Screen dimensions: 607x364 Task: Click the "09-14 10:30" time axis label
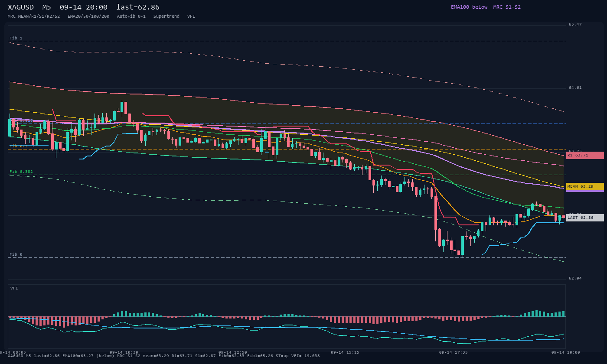click(x=124, y=352)
